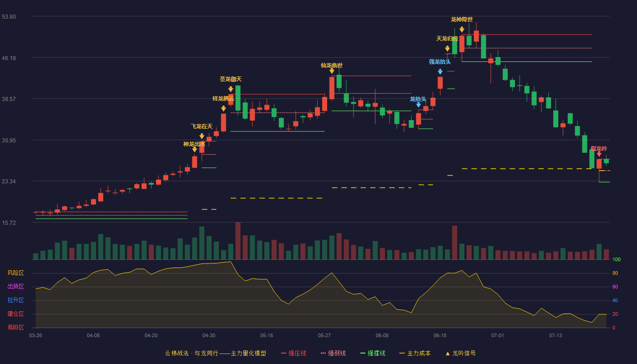
Task: Click the 30.95 price axis label
Action: (x=9, y=140)
